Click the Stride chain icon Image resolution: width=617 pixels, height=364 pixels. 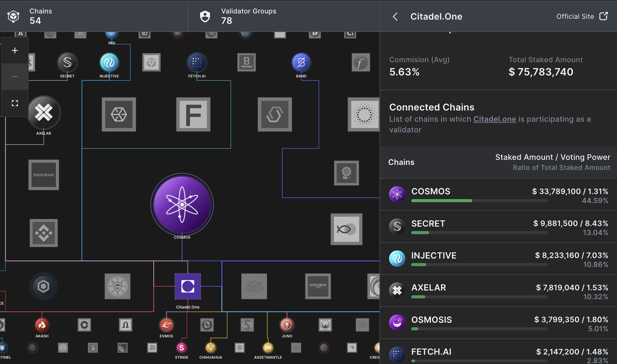pyautogui.click(x=181, y=348)
